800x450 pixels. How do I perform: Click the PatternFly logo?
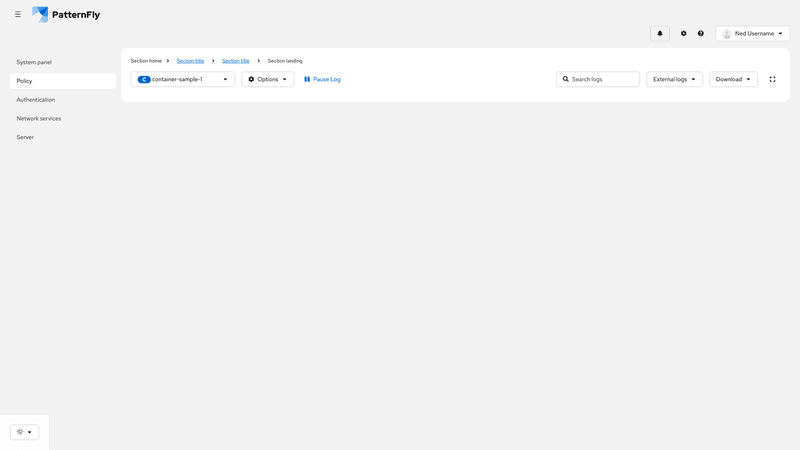pos(66,14)
